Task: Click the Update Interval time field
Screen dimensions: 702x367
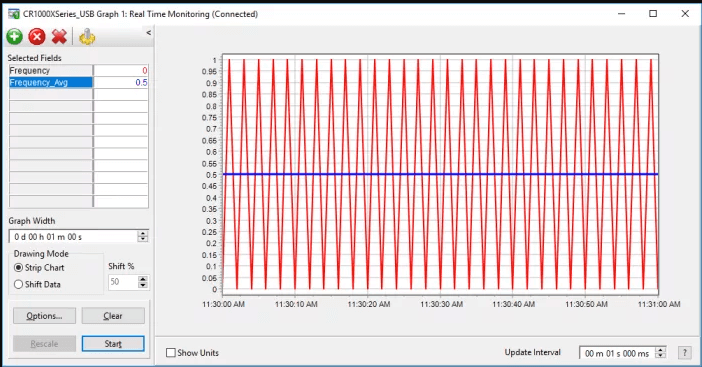Action: click(617, 353)
